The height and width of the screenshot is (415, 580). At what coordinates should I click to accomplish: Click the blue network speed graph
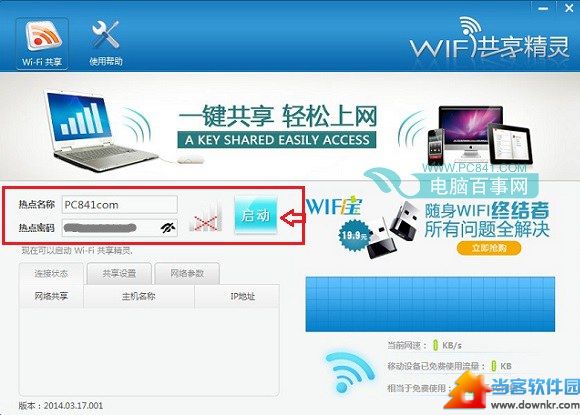click(x=430, y=304)
